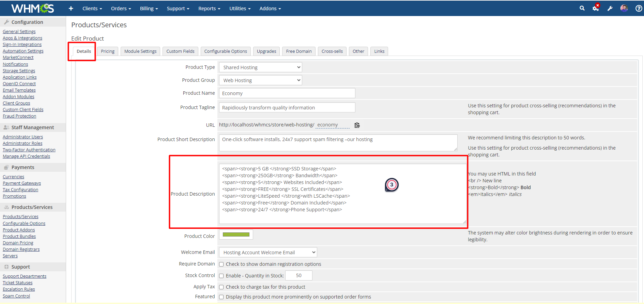
Task: Expand the Product Group dropdown
Action: (x=260, y=80)
